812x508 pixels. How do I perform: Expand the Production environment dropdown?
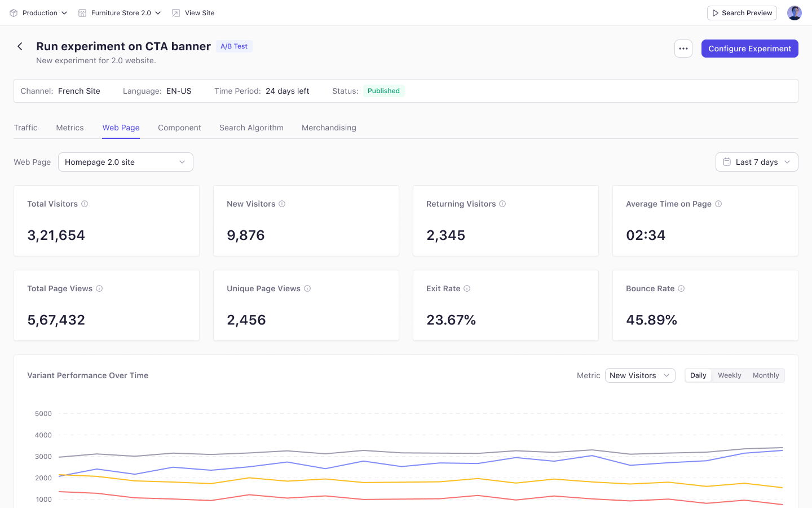[38, 13]
